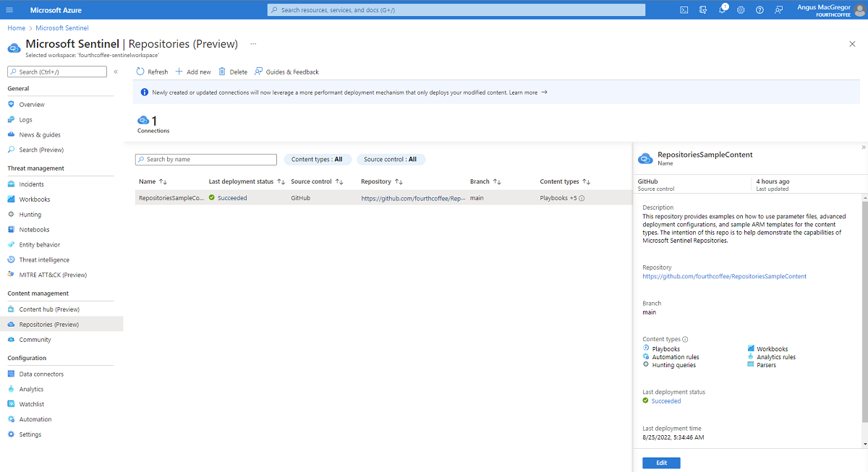Open Guides & Feedback in toolbar
The image size is (868, 472).
point(286,72)
